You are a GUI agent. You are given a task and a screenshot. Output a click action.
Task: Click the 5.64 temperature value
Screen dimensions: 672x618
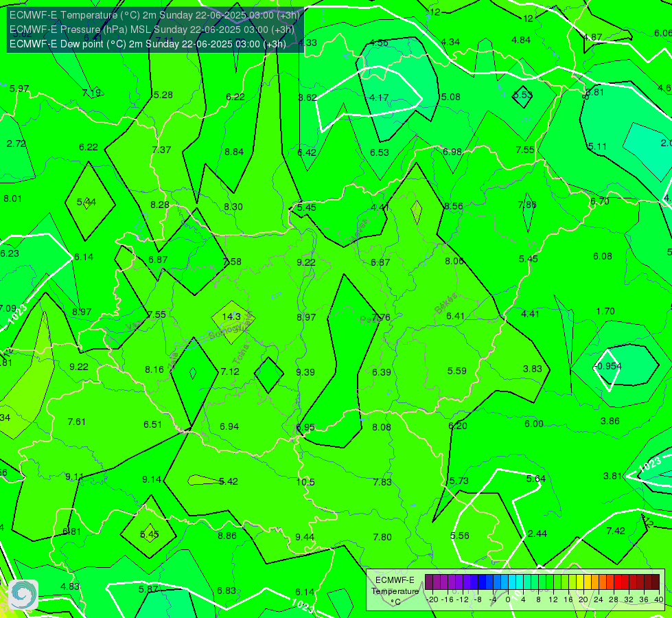[535, 479]
